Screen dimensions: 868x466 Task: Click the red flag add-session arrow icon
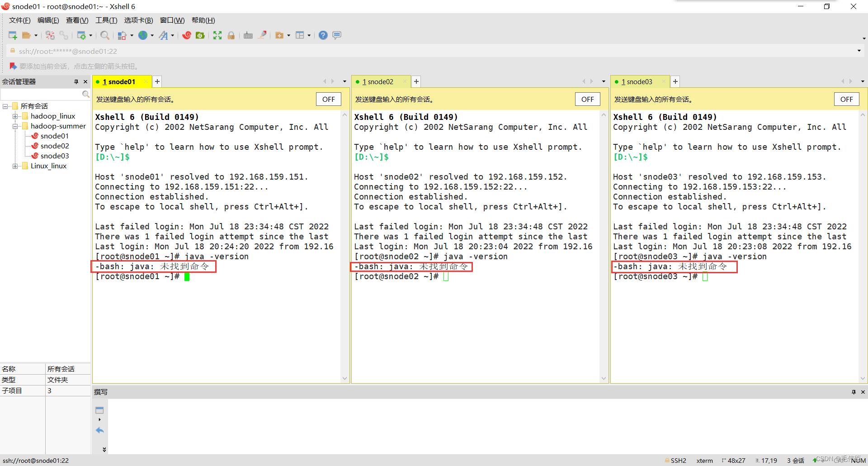pos(13,66)
